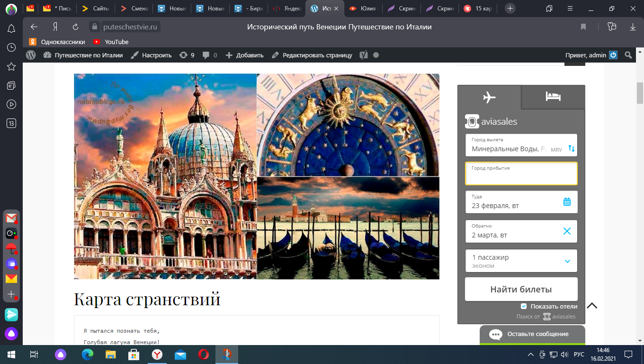Open the video play icon in the sidebar

pos(11,104)
